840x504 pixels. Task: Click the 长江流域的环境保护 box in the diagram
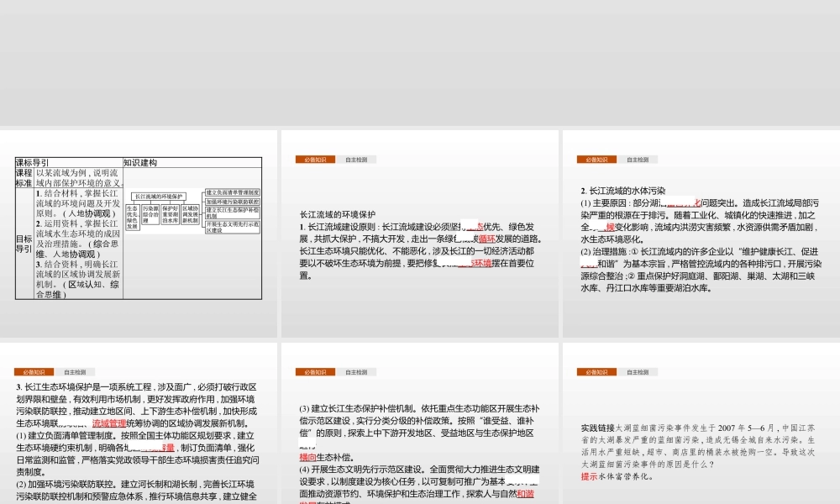160,196
